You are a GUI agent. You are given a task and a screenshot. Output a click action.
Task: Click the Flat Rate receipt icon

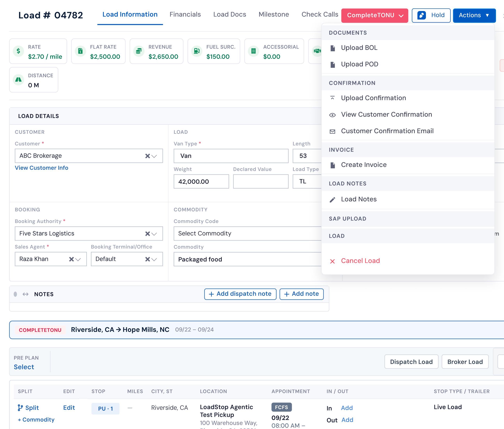[80, 51]
